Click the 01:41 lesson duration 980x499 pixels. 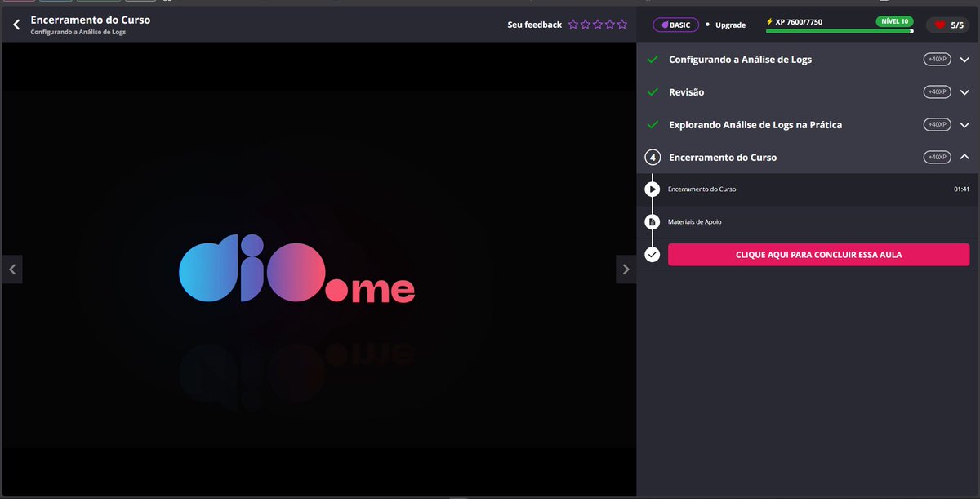961,189
